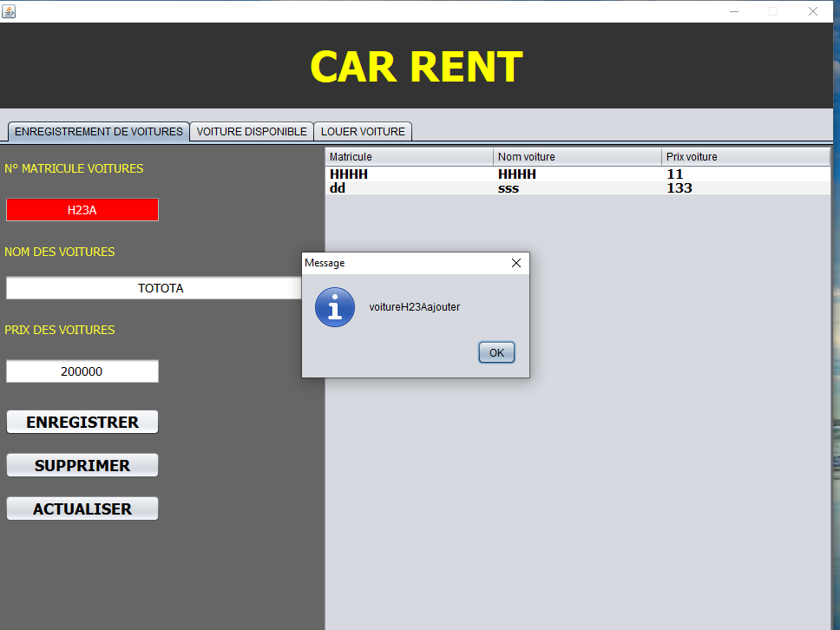Minimize the Car Rent window
Viewport: 840px width, 630px height.
pyautogui.click(x=734, y=11)
